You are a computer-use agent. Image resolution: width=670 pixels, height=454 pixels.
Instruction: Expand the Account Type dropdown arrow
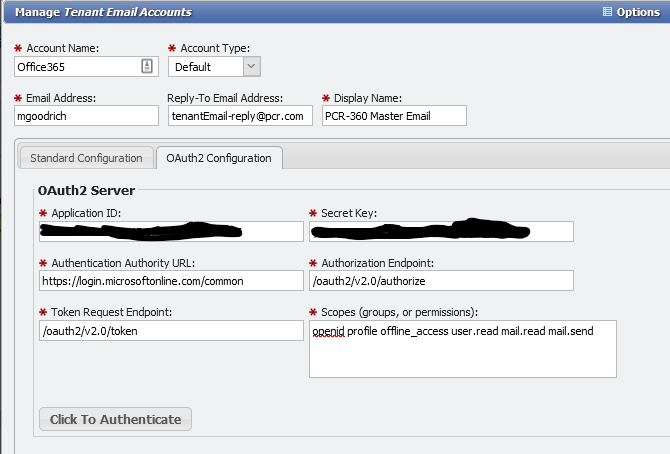point(251,66)
